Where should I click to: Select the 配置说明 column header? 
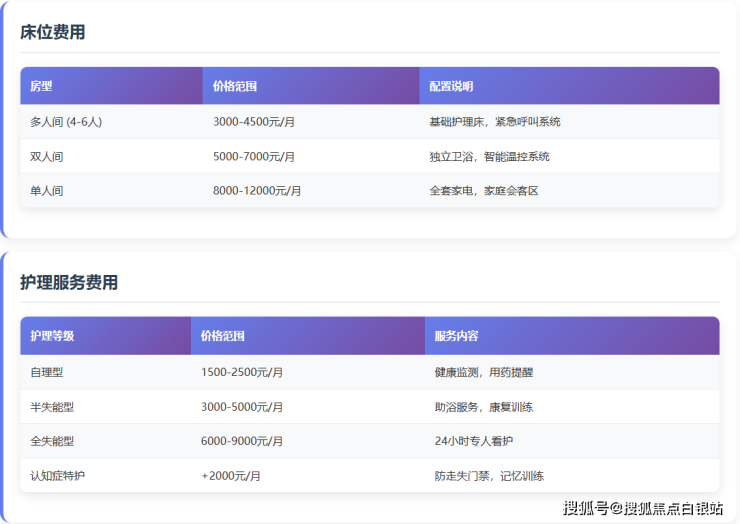point(451,86)
